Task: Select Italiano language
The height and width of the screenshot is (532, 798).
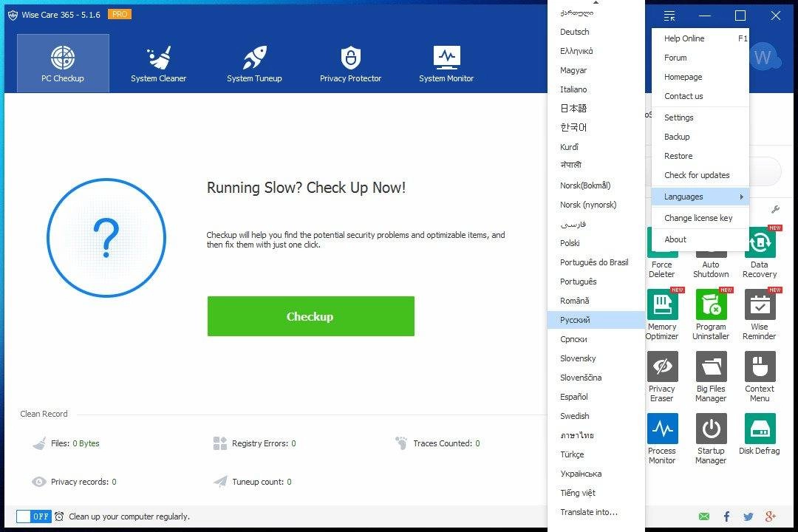Action: pyautogui.click(x=596, y=89)
